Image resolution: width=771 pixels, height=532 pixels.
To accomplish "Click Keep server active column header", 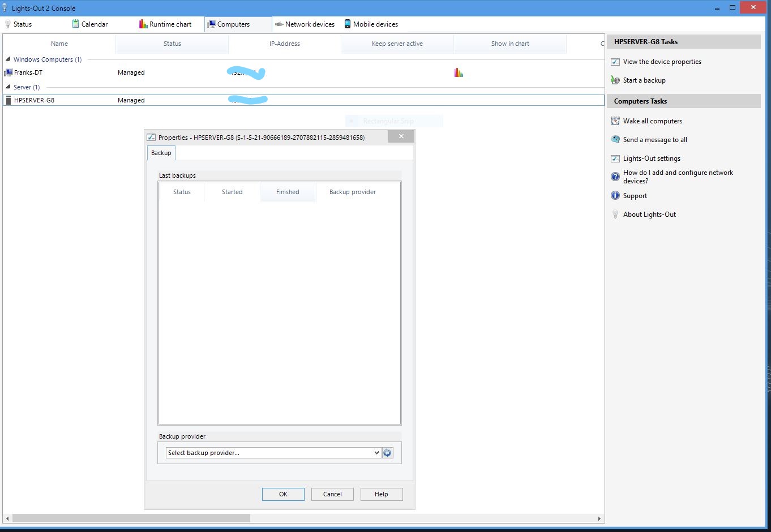I will coord(397,44).
